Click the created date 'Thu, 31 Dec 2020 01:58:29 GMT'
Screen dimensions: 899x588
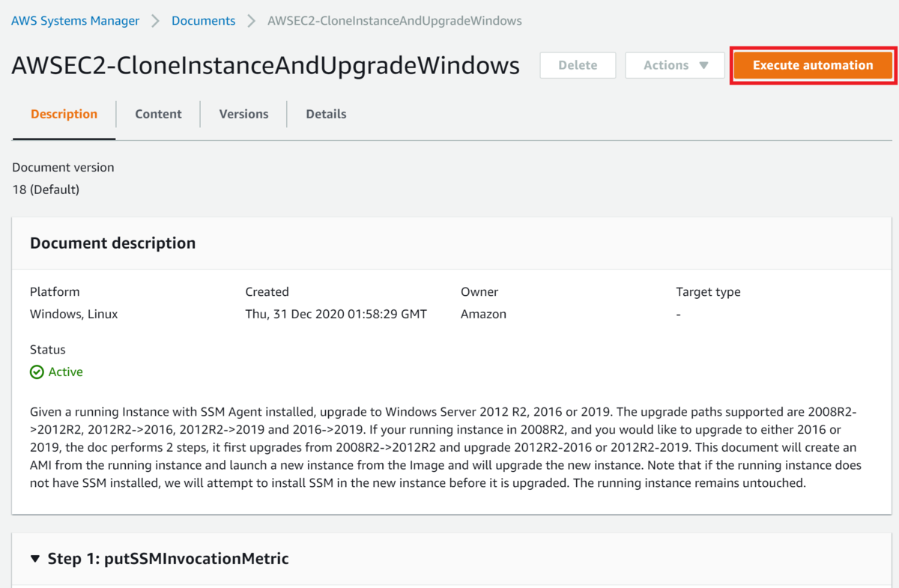coord(336,314)
